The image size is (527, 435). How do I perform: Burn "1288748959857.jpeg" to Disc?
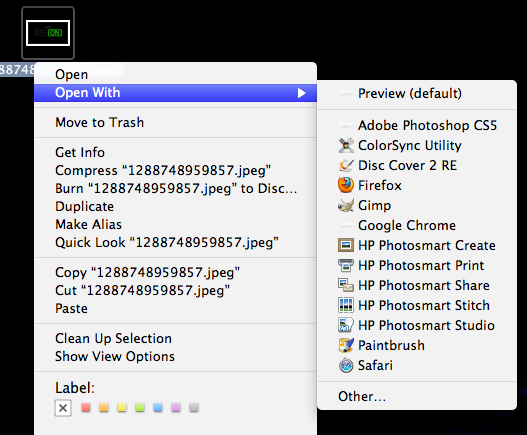(x=175, y=189)
